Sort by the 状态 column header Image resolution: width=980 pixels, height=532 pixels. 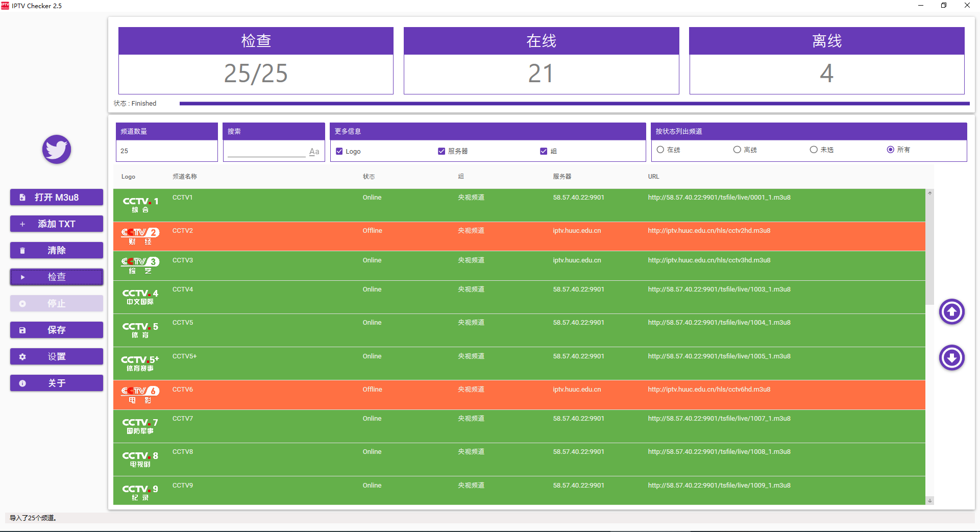pos(369,177)
